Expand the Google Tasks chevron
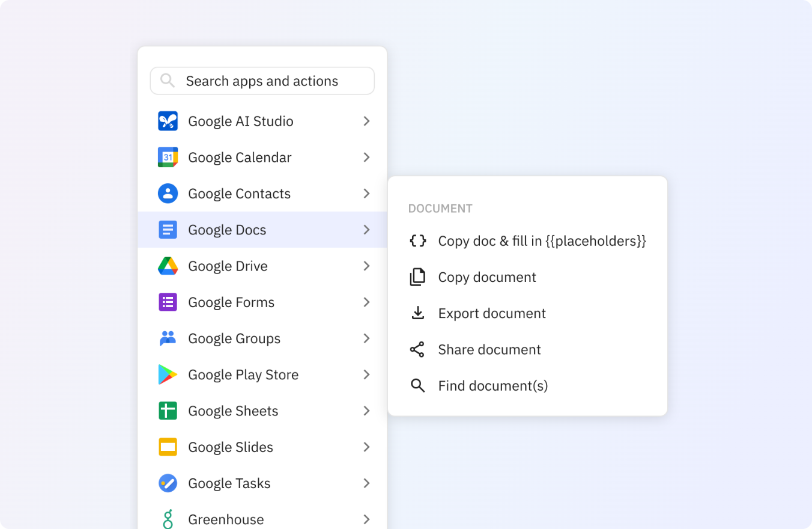Image resolution: width=812 pixels, height=529 pixels. coord(366,483)
